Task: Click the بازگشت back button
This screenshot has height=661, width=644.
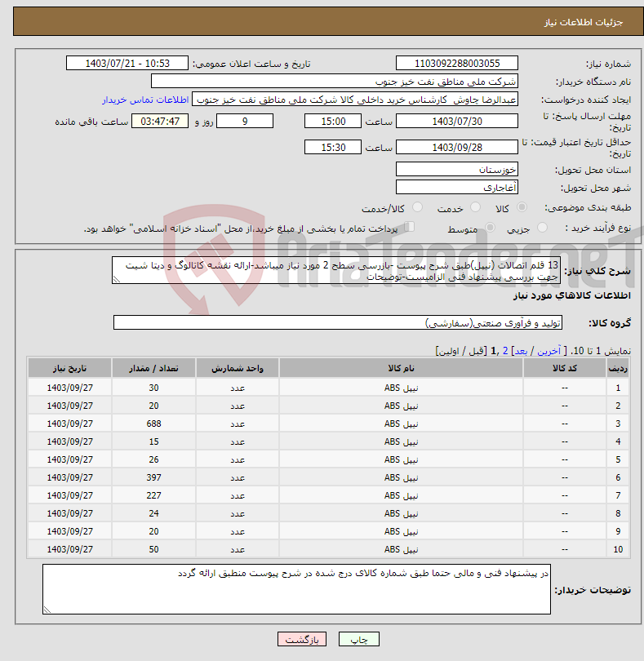Action: point(302,639)
